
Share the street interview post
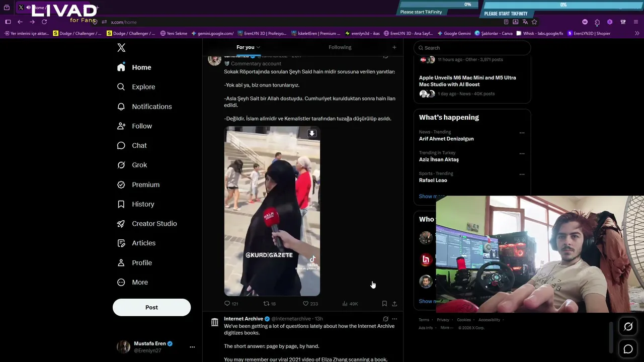pyautogui.click(x=394, y=304)
